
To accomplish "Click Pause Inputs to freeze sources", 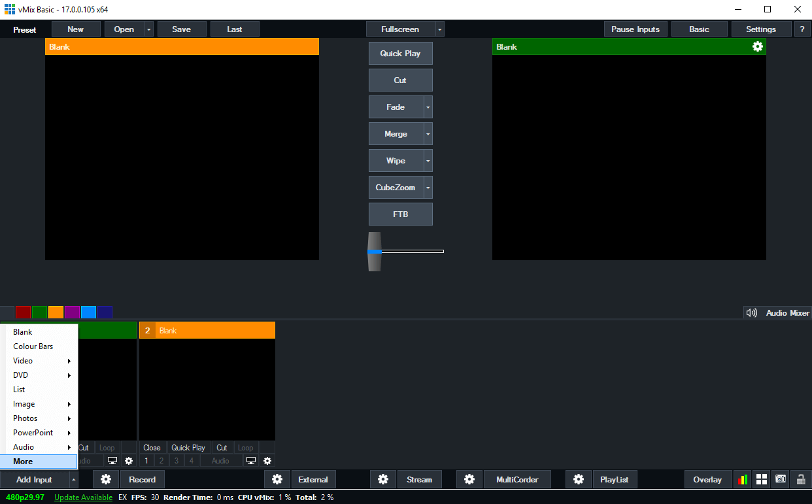I will coord(635,29).
